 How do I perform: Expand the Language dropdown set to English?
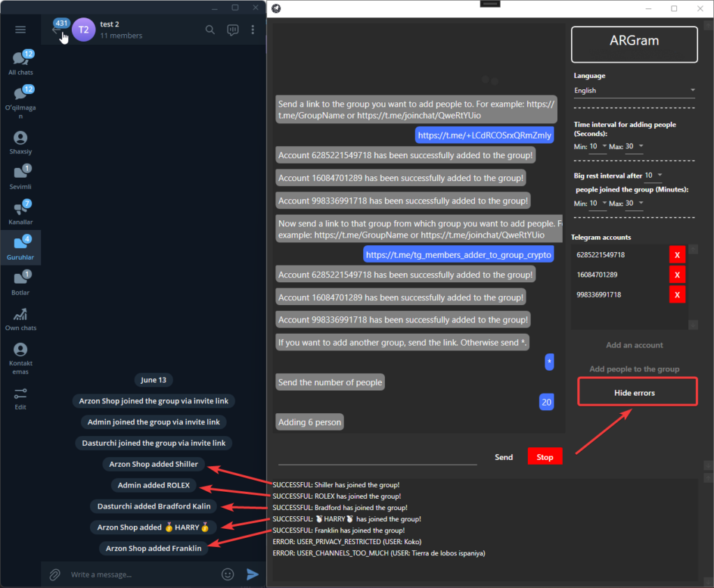tap(634, 91)
